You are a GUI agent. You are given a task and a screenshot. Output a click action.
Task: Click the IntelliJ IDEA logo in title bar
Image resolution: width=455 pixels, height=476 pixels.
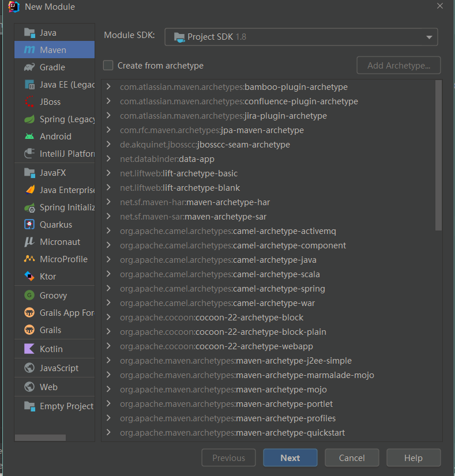click(x=14, y=7)
